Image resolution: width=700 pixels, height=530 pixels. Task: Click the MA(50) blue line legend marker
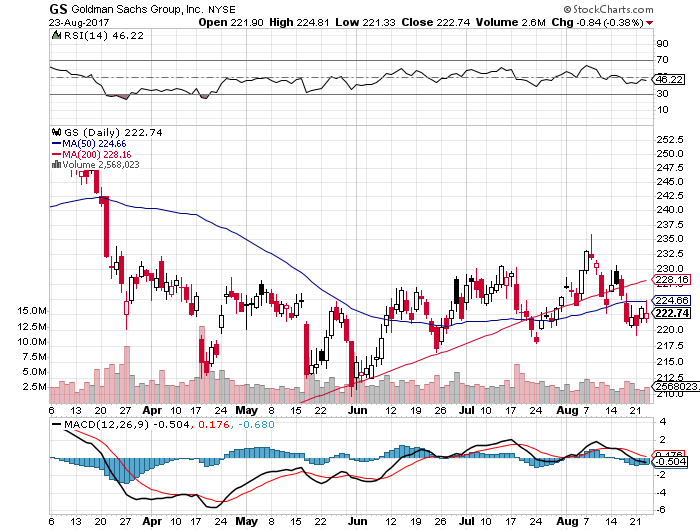pos(57,143)
